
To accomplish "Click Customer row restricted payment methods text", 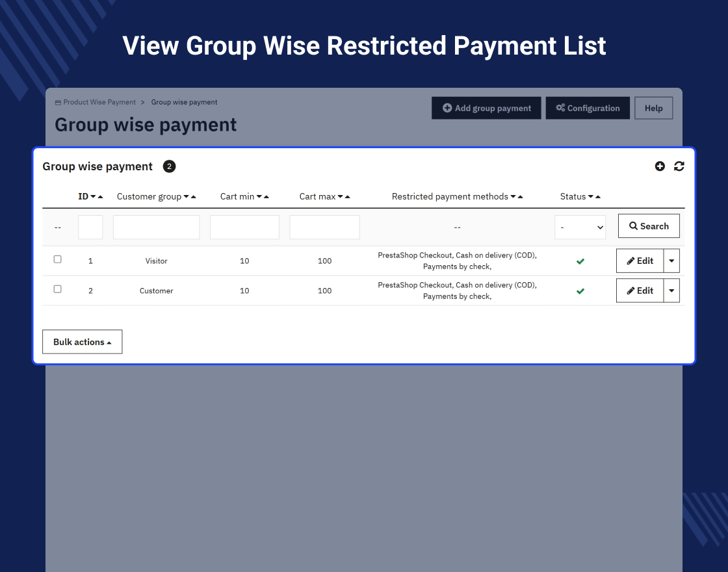I will 458,291.
